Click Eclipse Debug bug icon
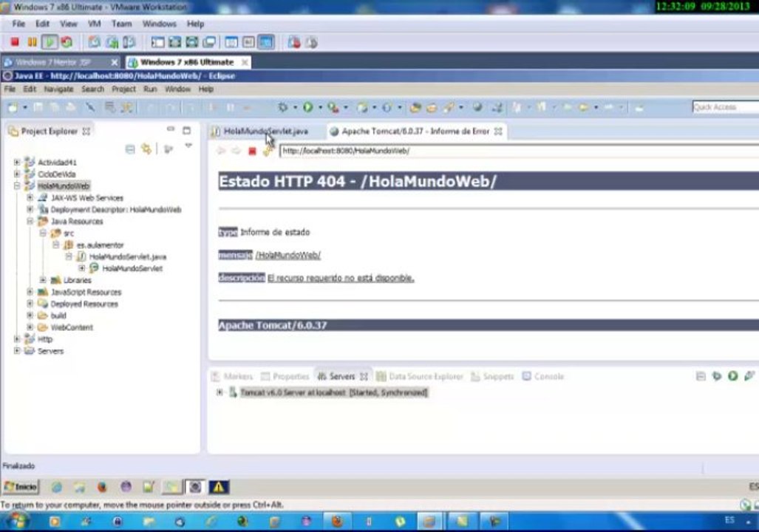 click(x=283, y=107)
